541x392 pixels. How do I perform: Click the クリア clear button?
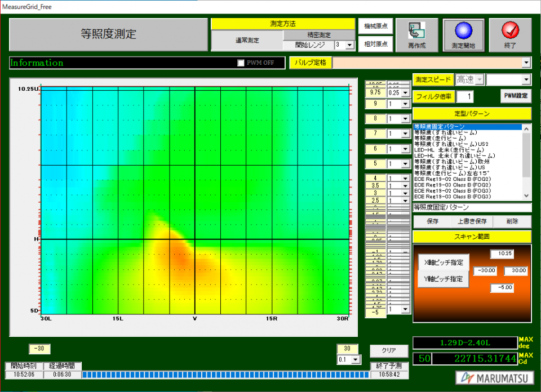pos(389,351)
